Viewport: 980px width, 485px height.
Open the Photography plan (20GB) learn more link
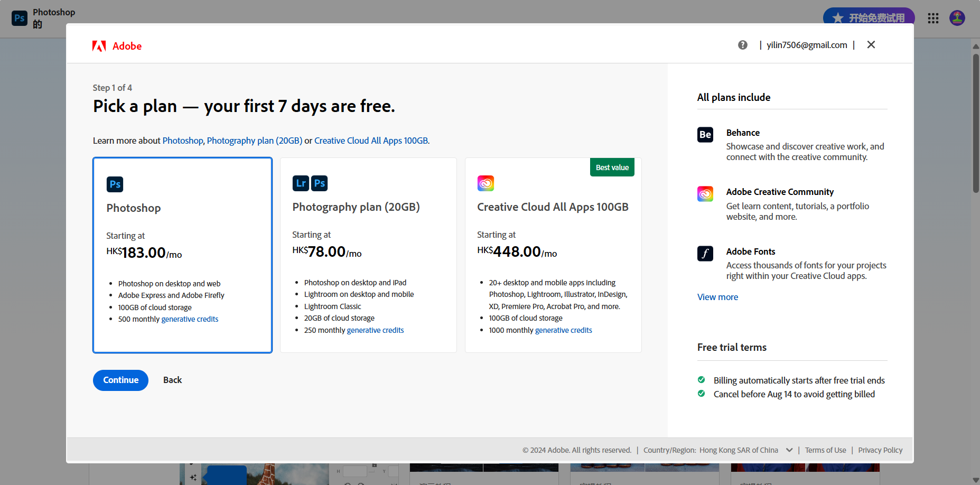(255, 141)
